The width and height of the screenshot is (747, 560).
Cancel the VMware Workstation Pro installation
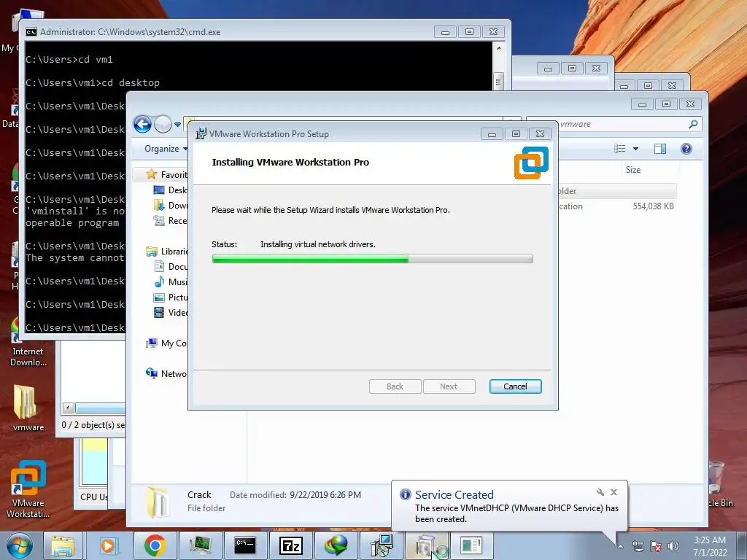(x=515, y=386)
